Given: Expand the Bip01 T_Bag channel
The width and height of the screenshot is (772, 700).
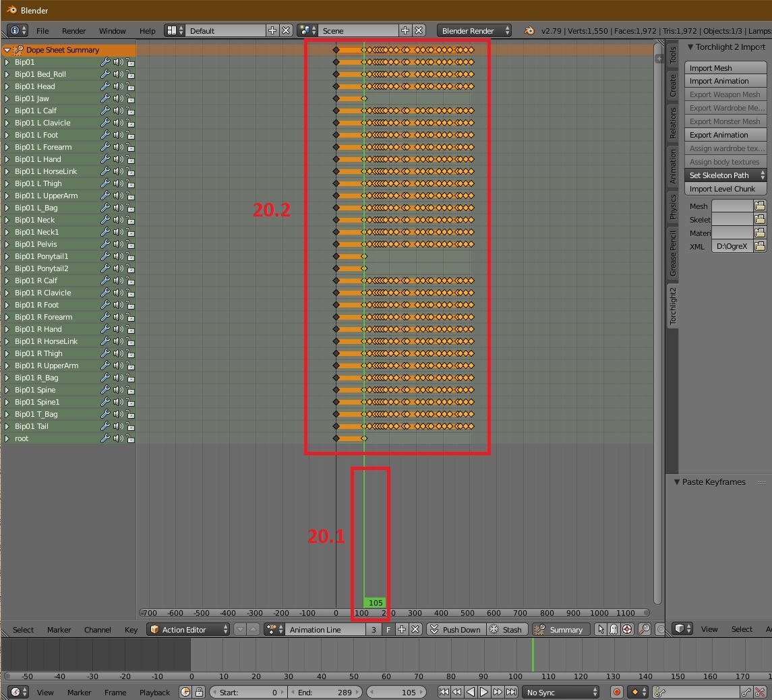Looking at the screenshot, I should [7, 414].
